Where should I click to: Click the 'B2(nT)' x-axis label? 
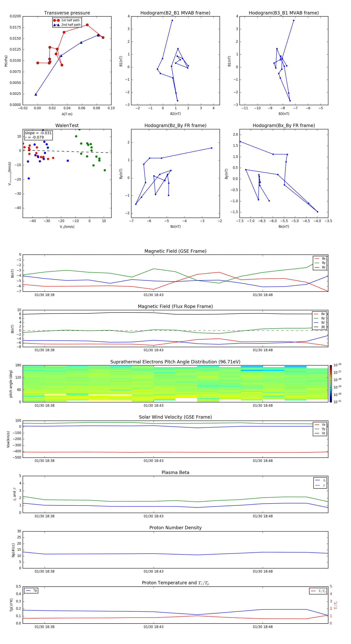[x=175, y=114]
